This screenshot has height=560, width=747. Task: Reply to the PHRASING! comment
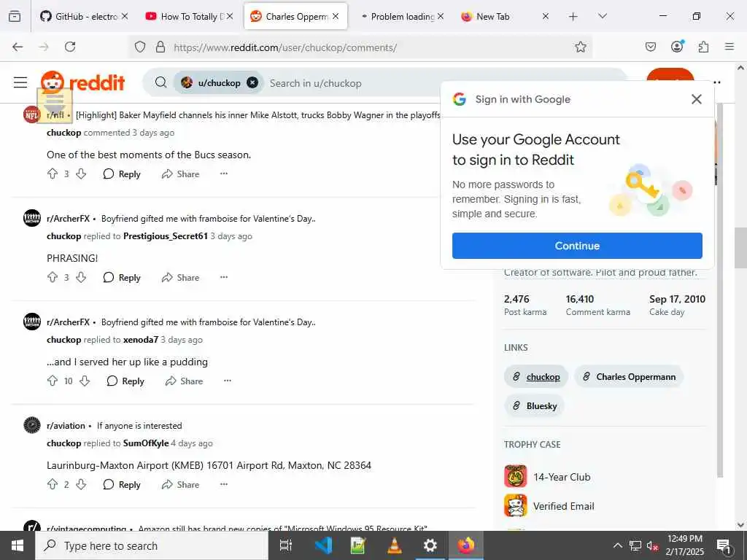pyautogui.click(x=122, y=277)
